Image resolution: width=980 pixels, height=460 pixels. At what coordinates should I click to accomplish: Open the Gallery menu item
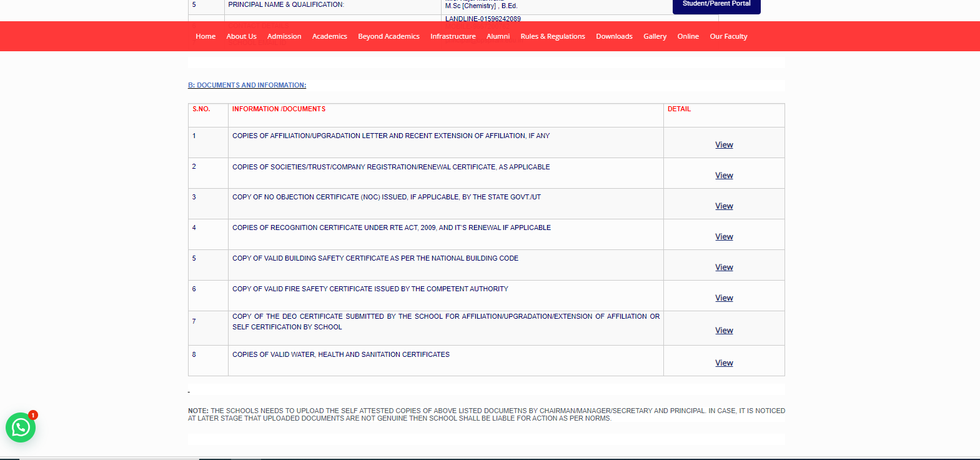click(x=655, y=36)
